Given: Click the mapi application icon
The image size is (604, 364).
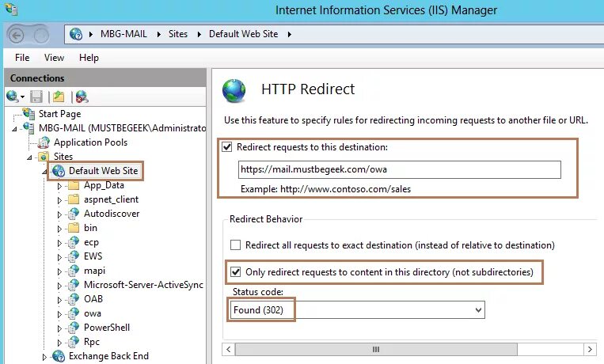Looking at the screenshot, I should click(73, 271).
